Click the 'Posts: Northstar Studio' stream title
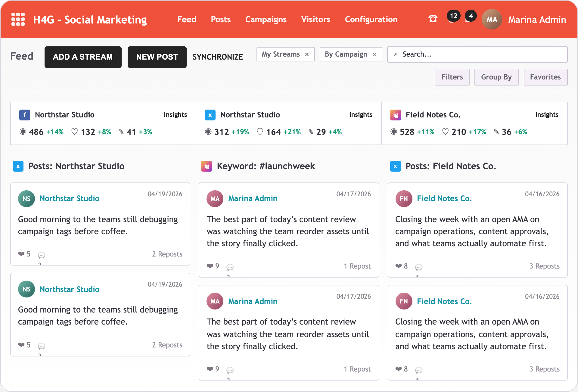578x392 pixels. tap(76, 166)
